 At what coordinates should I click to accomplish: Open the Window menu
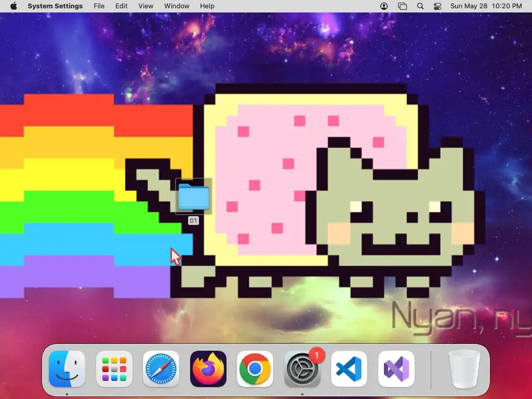coord(177,6)
